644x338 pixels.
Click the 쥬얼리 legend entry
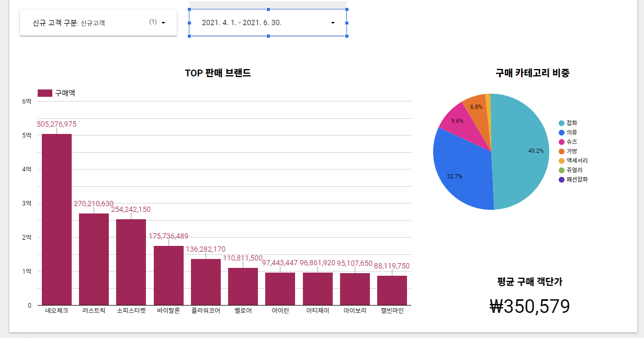[570, 170]
